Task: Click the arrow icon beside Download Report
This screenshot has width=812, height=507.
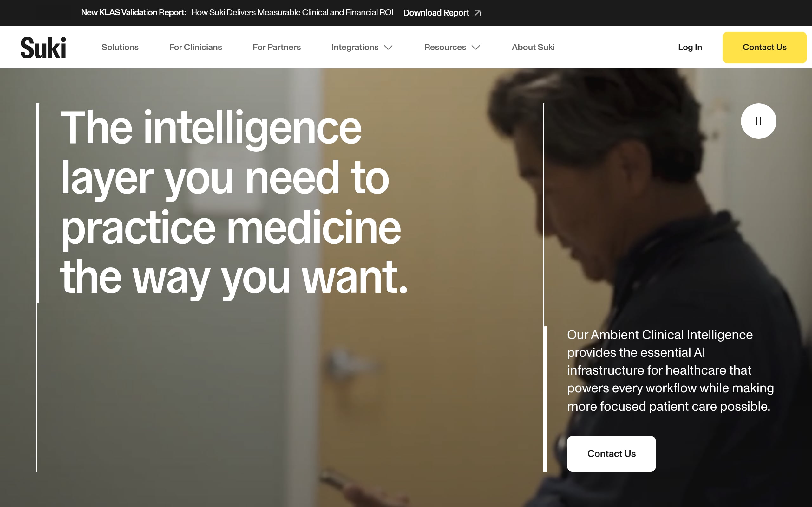Action: [x=477, y=13]
